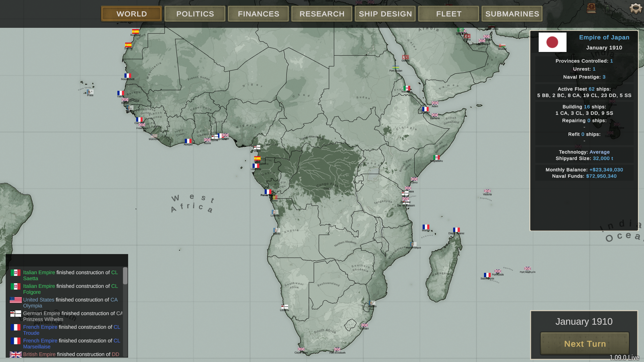
Task: Select the Boujdour Spanish port flag
Action: [x=135, y=31]
